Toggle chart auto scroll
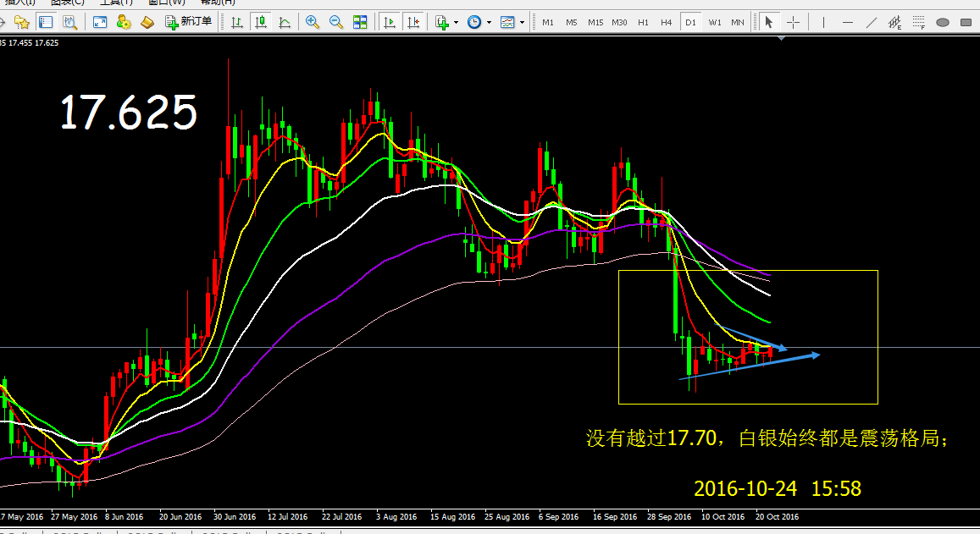The height and width of the screenshot is (534, 980). point(390,23)
